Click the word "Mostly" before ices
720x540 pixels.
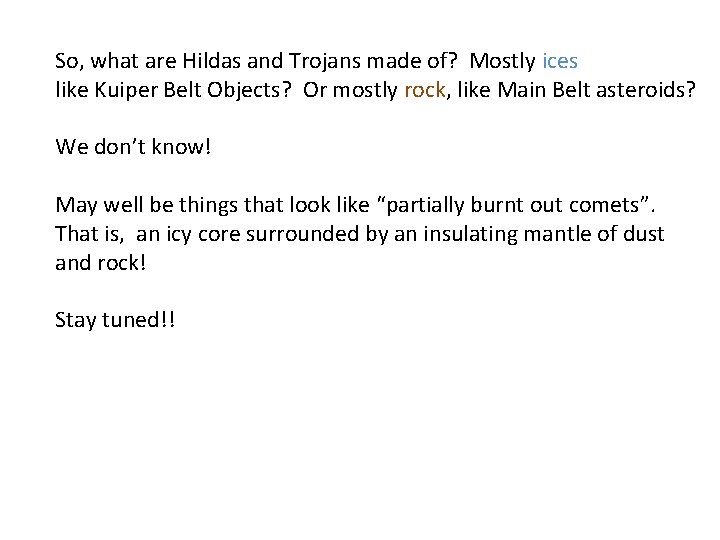click(502, 62)
